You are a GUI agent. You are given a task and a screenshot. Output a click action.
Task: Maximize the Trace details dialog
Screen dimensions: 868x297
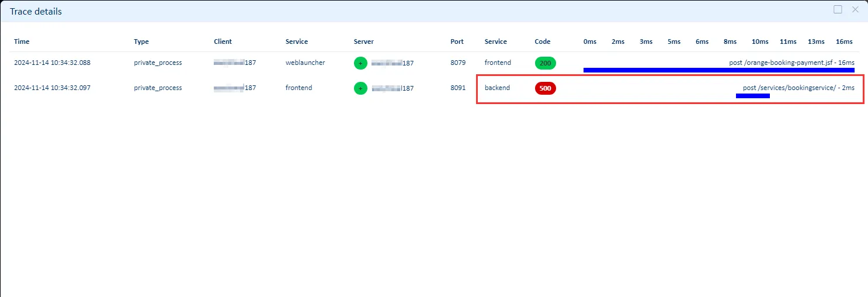[x=838, y=10]
